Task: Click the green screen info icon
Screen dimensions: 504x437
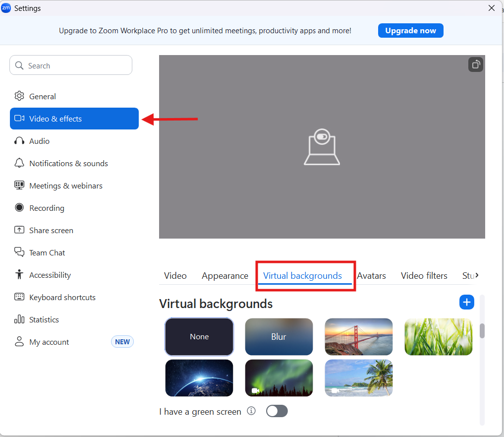Action: [251, 411]
